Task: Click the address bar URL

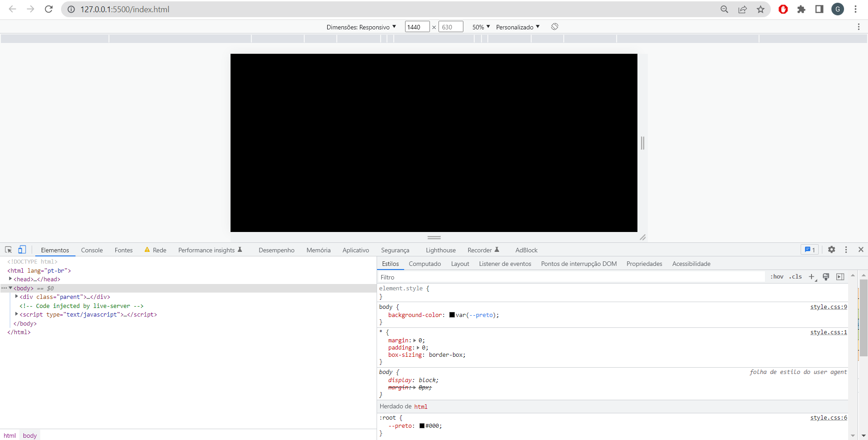Action: pos(125,9)
